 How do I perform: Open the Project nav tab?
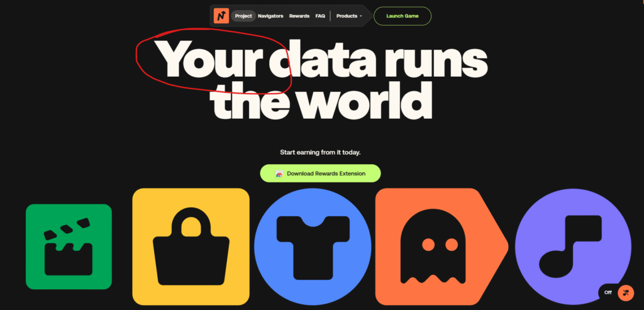[243, 16]
